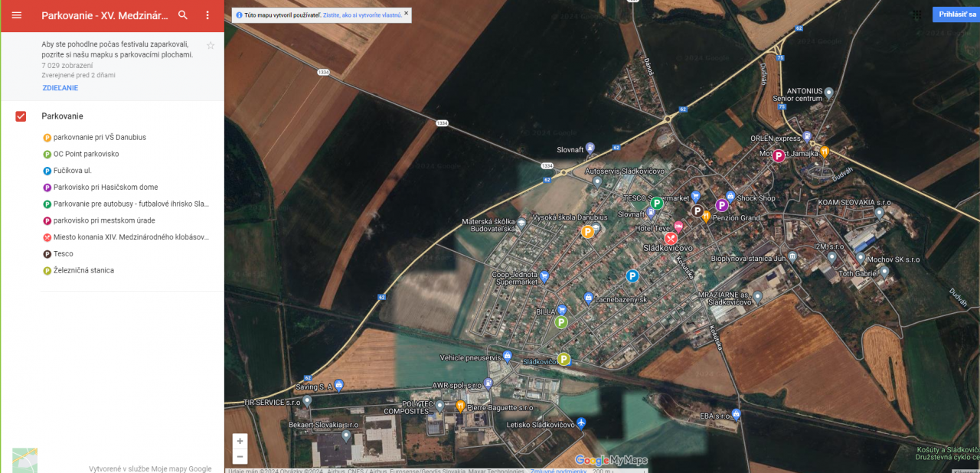Click the search magnifier icon in header
Screen dimensions: 980x473
click(x=183, y=15)
